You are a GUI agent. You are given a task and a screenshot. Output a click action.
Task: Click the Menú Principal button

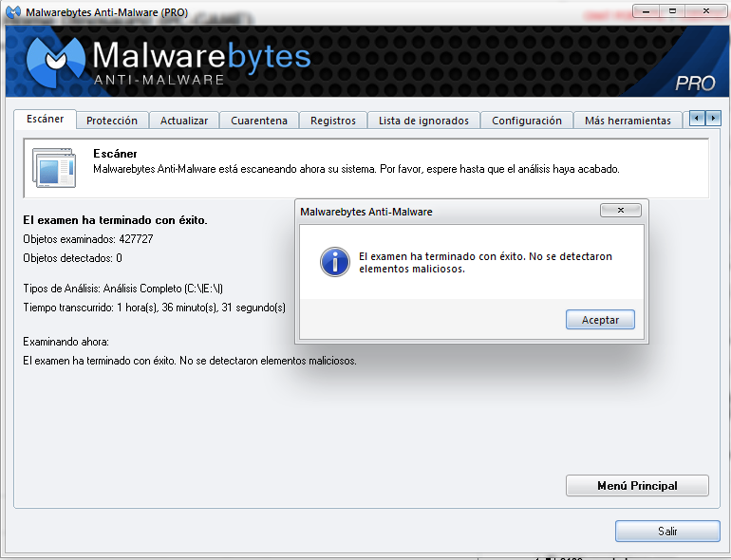pyautogui.click(x=637, y=485)
